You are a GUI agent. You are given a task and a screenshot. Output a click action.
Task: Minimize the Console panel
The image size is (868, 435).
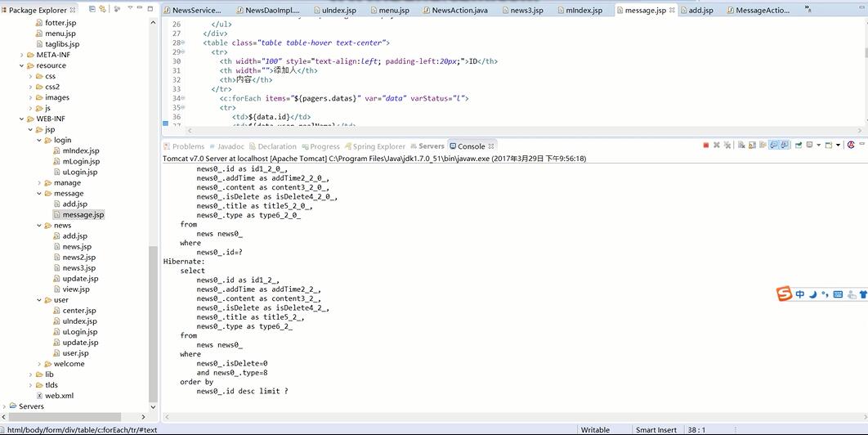click(x=862, y=143)
